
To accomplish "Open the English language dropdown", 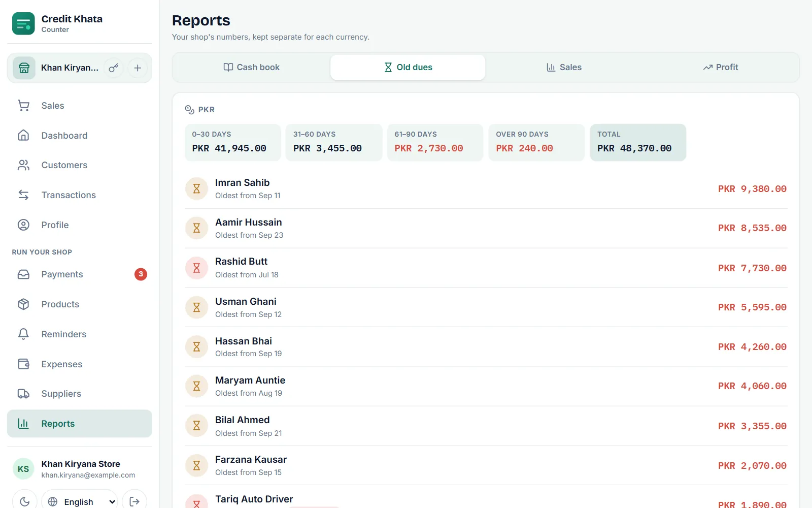I will coord(80,501).
